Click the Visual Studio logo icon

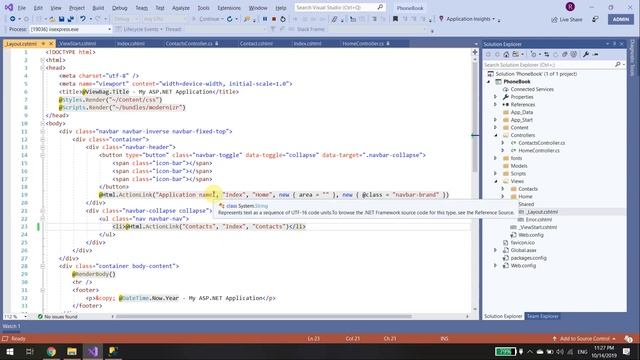click(8, 7)
